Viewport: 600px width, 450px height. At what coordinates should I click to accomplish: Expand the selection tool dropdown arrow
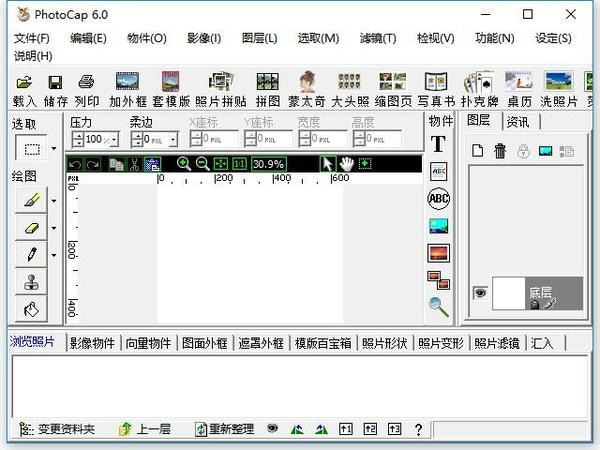54,148
